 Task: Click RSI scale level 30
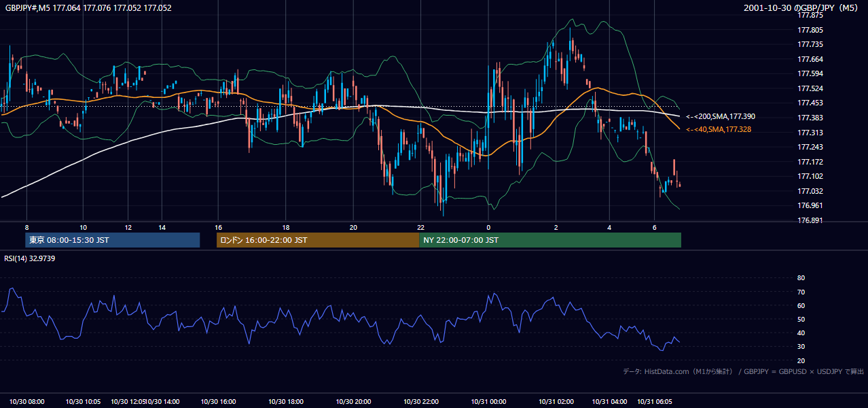(801, 347)
